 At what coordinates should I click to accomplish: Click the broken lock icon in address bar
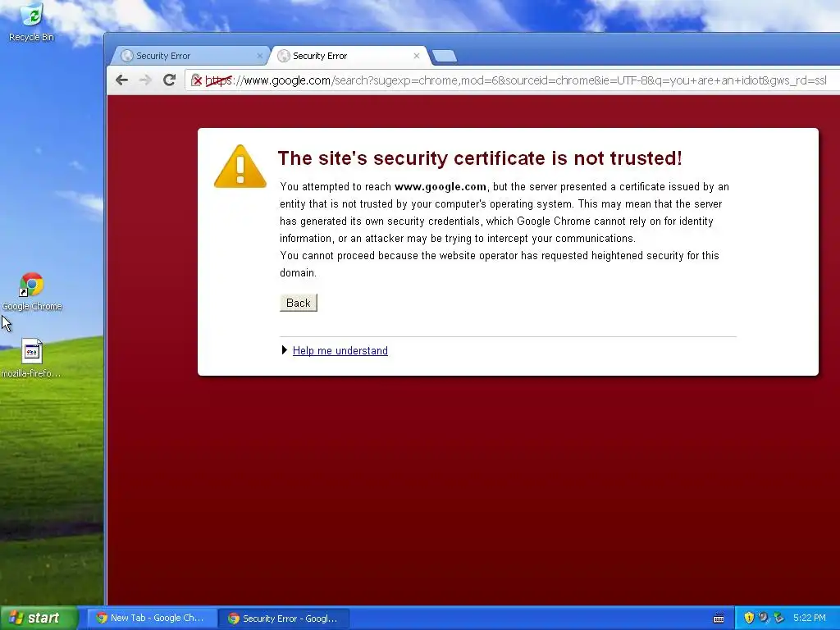pos(197,80)
